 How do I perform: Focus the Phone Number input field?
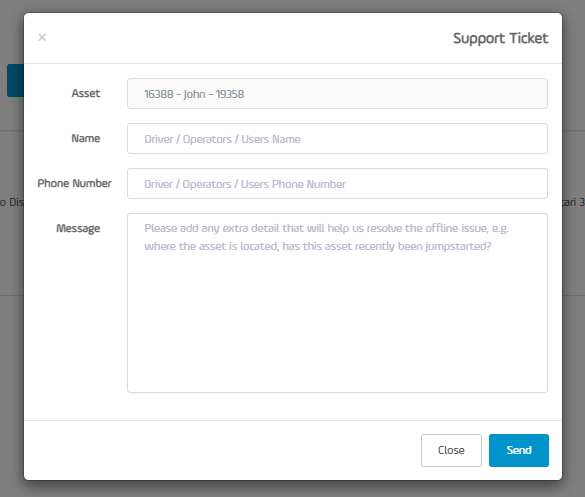tap(337, 184)
